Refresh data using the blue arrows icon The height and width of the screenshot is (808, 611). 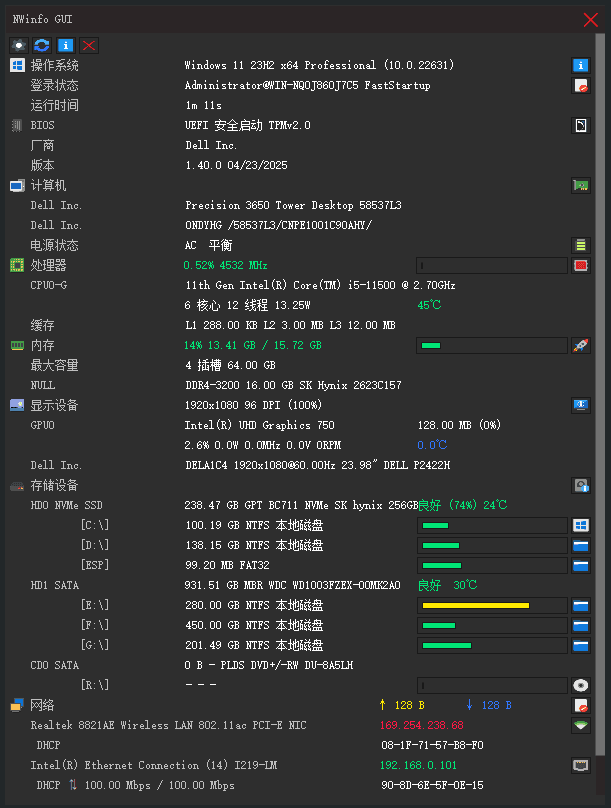tap(42, 45)
